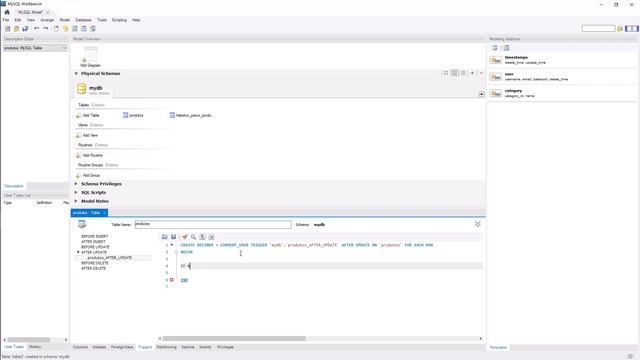Add Table in physical schema
The width and height of the screenshot is (640, 360).
click(x=88, y=116)
